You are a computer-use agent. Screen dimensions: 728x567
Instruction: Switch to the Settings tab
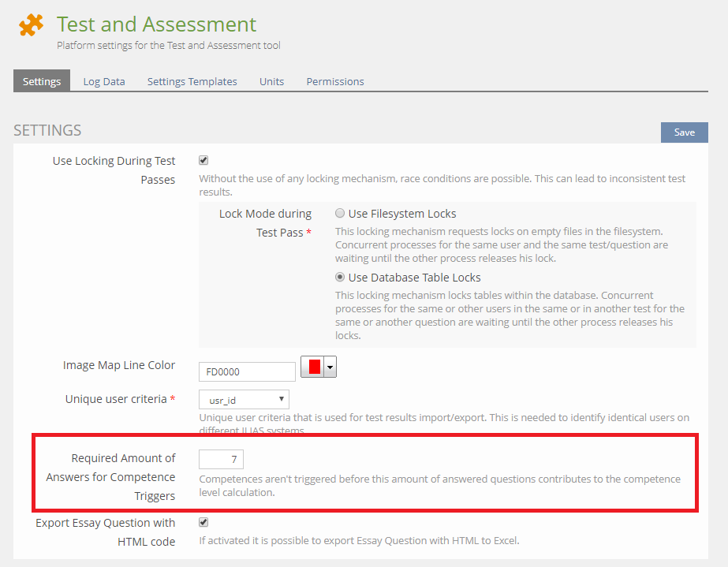[42, 81]
